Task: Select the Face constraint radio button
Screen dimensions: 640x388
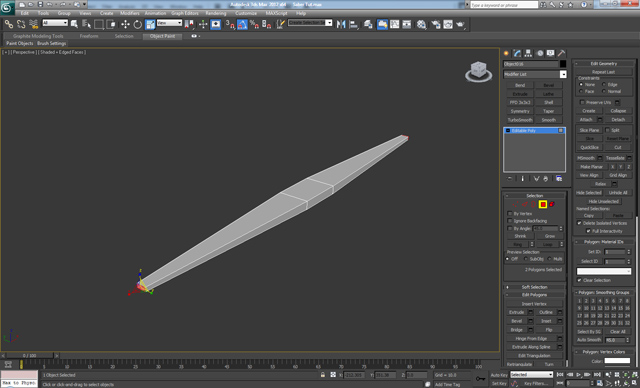Action: (581, 91)
